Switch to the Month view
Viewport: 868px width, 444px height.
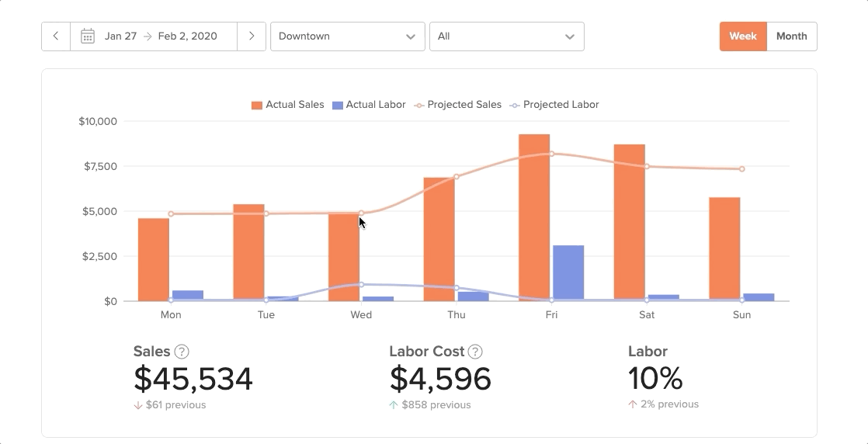[x=791, y=36]
